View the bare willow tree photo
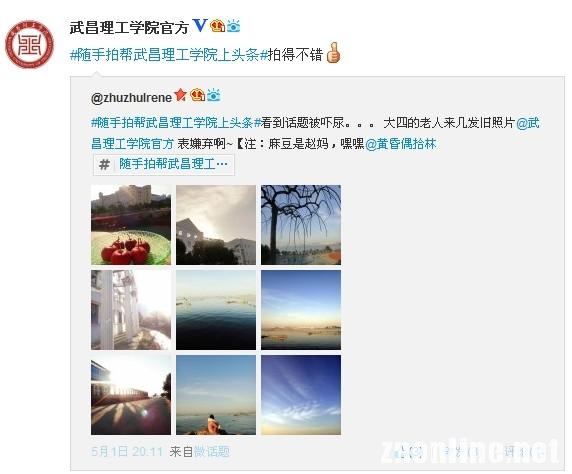Image resolution: width=572 pixels, height=474 pixels. [301, 225]
